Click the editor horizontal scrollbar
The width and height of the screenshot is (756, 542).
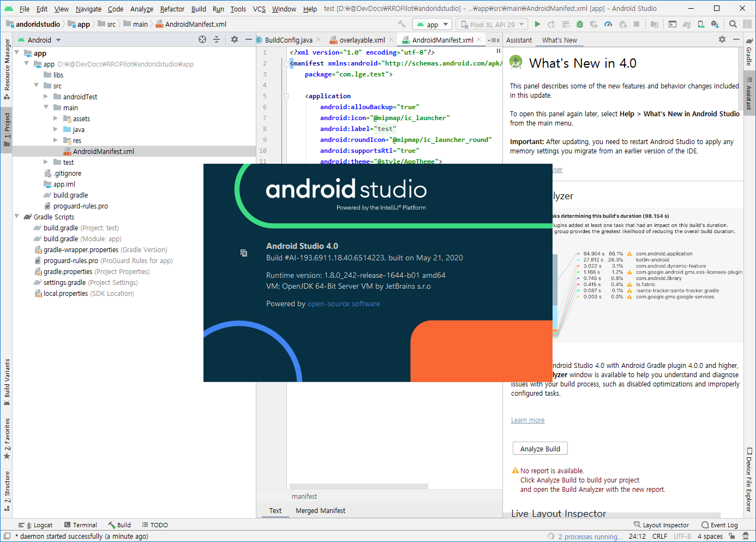(359, 486)
